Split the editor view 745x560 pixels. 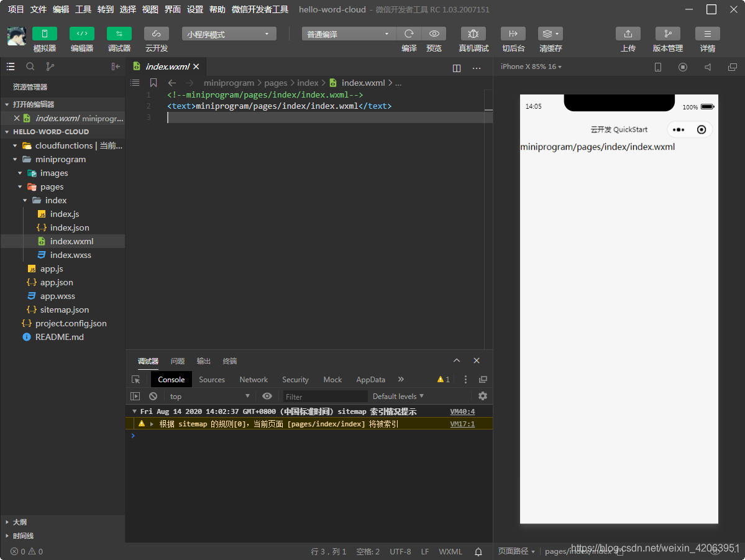coord(457,68)
